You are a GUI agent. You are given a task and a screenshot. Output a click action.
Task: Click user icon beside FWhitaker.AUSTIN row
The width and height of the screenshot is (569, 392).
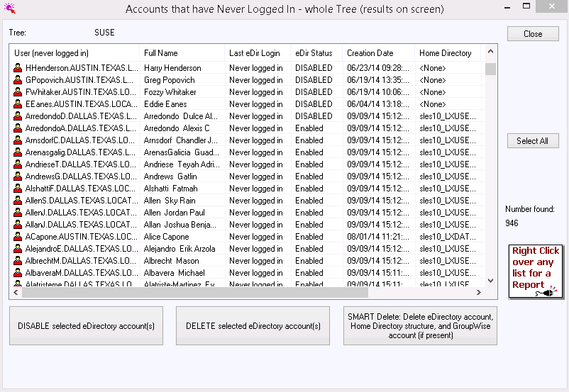pyautogui.click(x=18, y=92)
